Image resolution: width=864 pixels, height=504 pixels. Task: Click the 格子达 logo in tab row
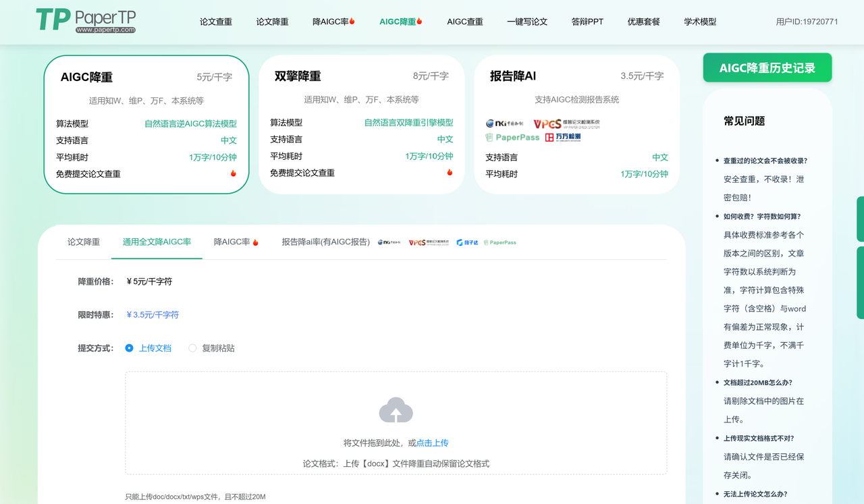(467, 242)
